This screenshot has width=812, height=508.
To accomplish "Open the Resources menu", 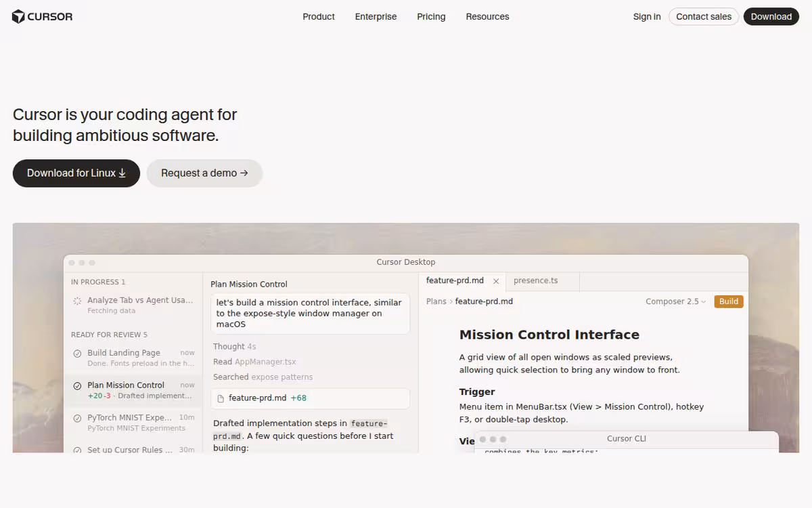I will tap(487, 16).
